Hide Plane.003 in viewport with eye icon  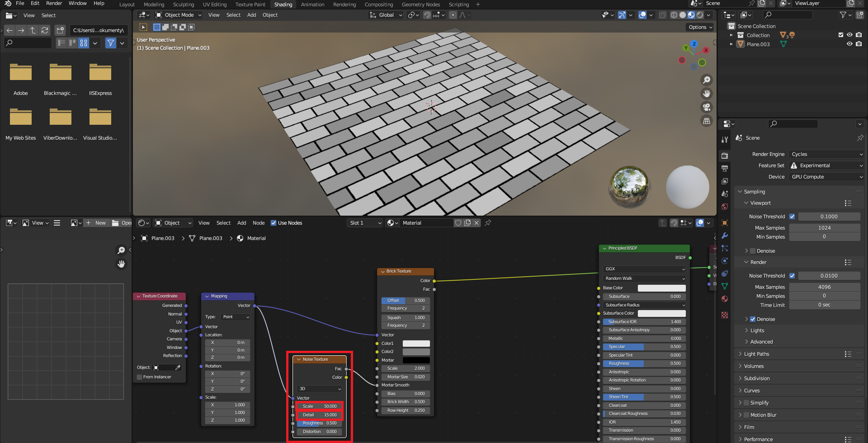tap(849, 44)
